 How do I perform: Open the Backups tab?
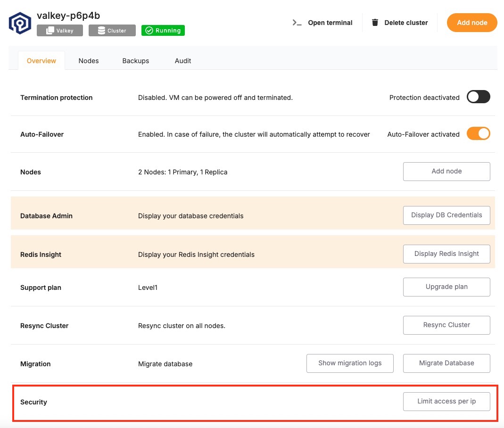[x=136, y=61]
